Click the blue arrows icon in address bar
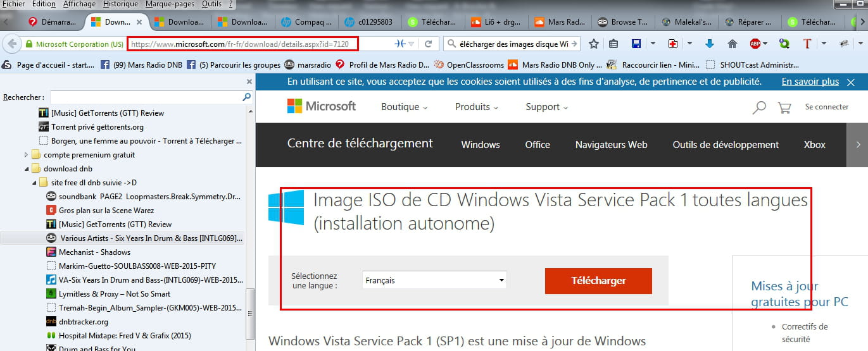868x351 pixels. tap(400, 44)
